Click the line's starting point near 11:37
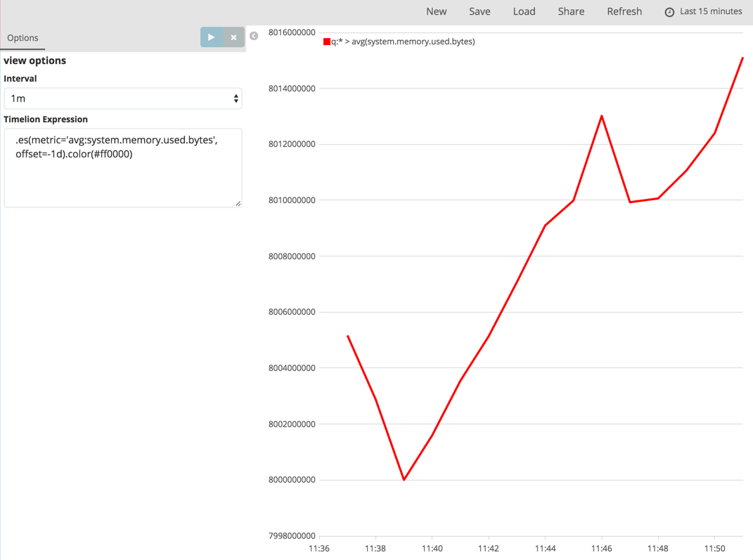Viewport: 753px width, 560px height. (x=348, y=337)
